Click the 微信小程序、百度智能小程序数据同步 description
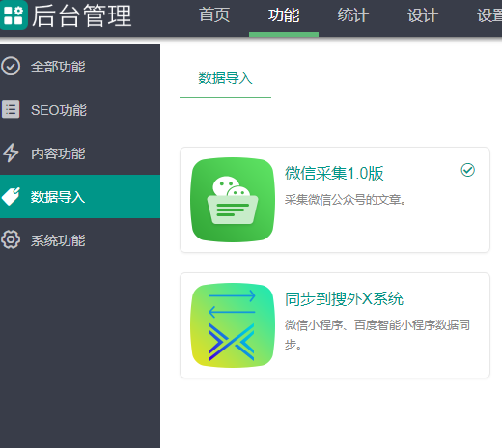 (x=377, y=334)
